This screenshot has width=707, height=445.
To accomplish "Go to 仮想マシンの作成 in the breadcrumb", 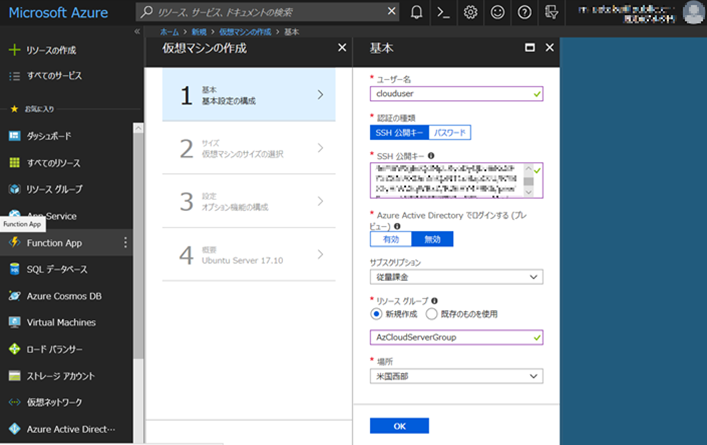I will (245, 32).
